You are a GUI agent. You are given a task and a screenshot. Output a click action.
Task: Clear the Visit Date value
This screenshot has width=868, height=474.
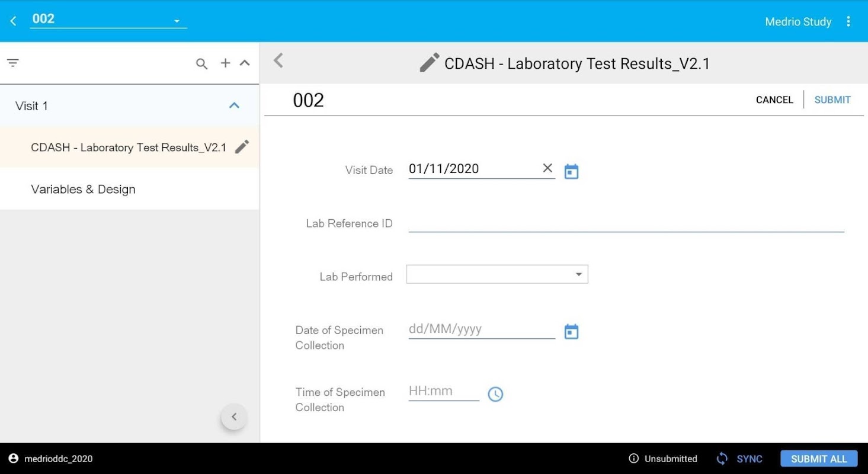(x=547, y=168)
